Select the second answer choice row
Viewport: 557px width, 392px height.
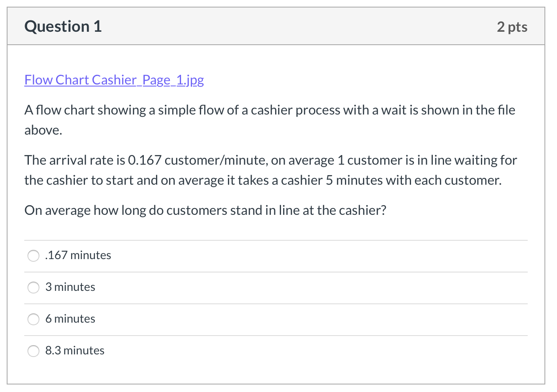(167, 287)
